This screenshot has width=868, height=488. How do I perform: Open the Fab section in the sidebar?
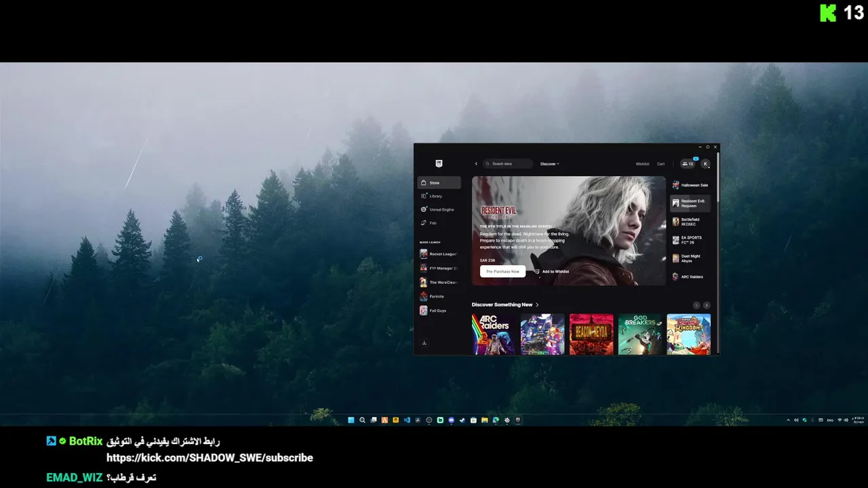[x=439, y=223]
